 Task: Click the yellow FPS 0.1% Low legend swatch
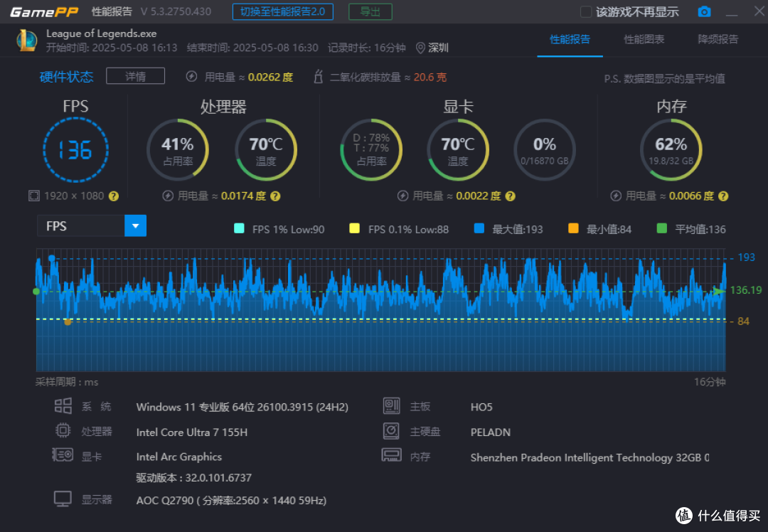354,228
